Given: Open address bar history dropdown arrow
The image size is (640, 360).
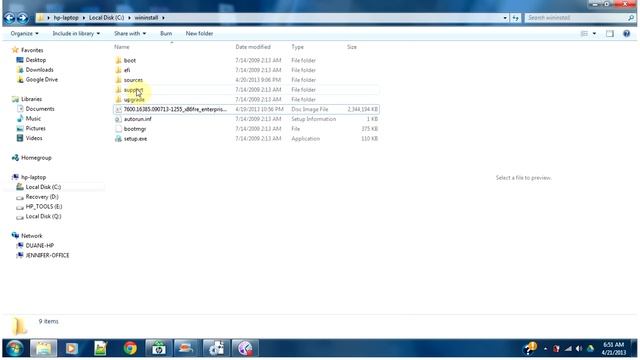Looking at the screenshot, I should click(505, 18).
